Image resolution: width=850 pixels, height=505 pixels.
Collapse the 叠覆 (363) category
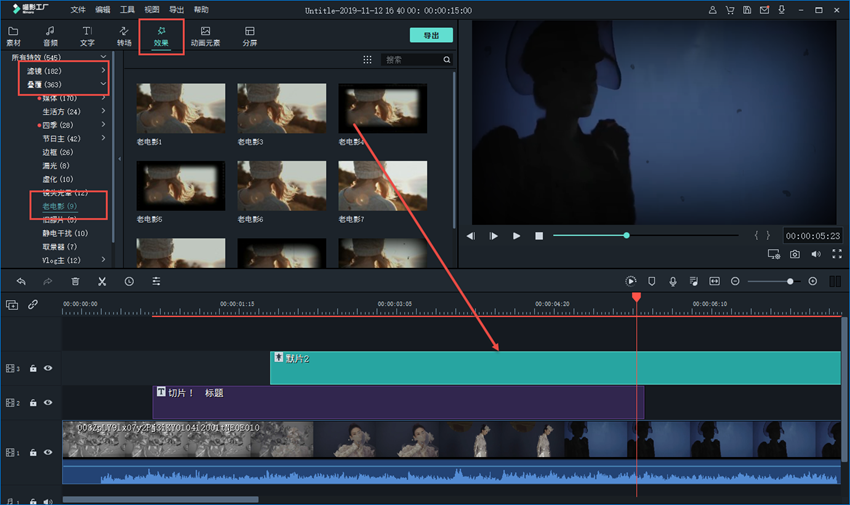(103, 85)
